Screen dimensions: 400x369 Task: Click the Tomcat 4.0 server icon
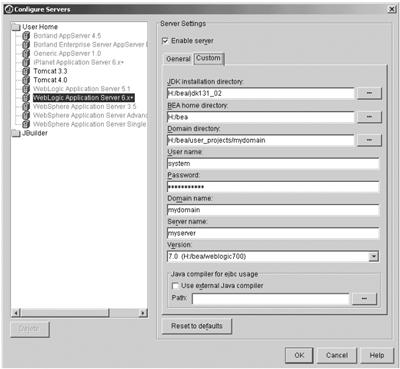[26, 80]
